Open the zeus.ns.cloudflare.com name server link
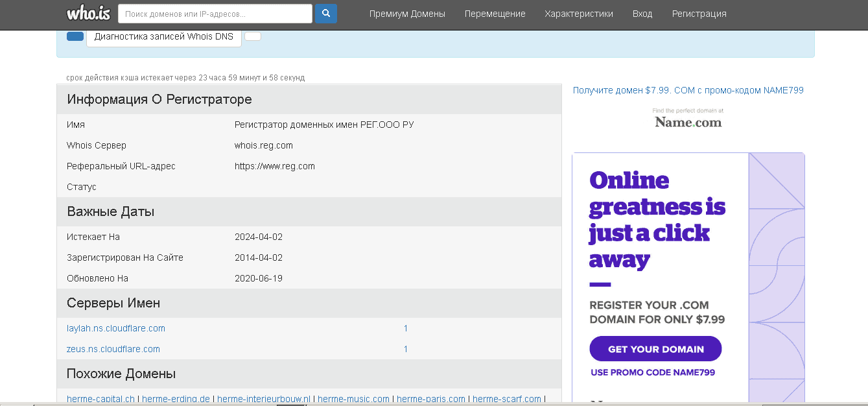 click(x=113, y=350)
